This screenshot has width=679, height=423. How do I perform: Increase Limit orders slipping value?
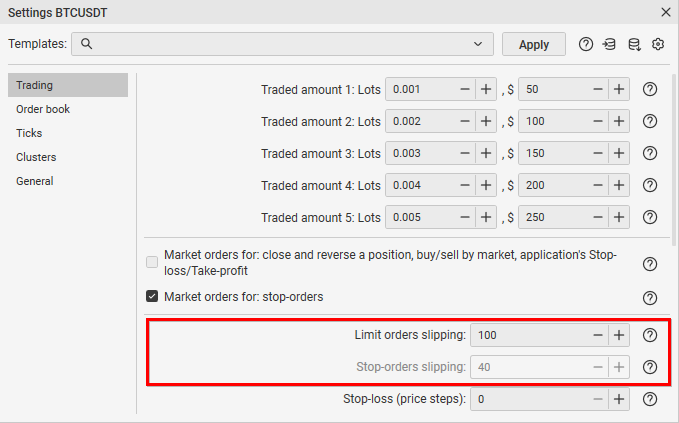(619, 335)
